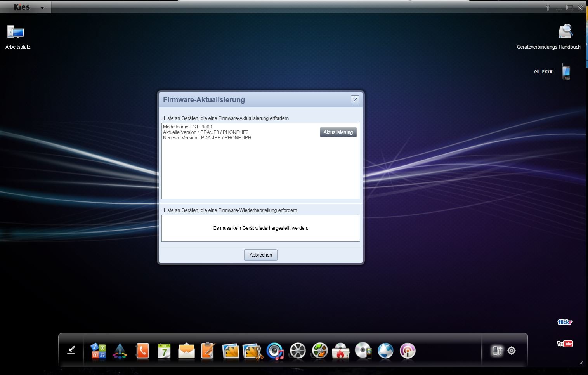Click 'Liste an Geräten, die eine Firmware-Wiederherstellung erfordern' label
The height and width of the screenshot is (375, 588).
click(x=230, y=210)
